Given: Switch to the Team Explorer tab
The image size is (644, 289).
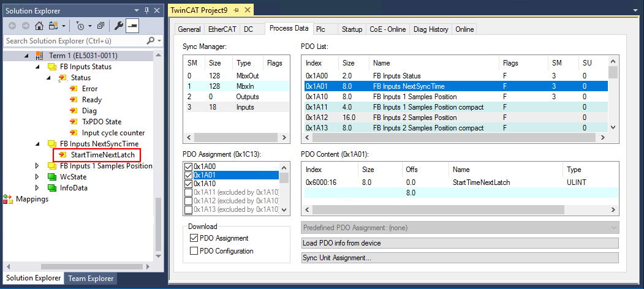Looking at the screenshot, I should 91,279.
